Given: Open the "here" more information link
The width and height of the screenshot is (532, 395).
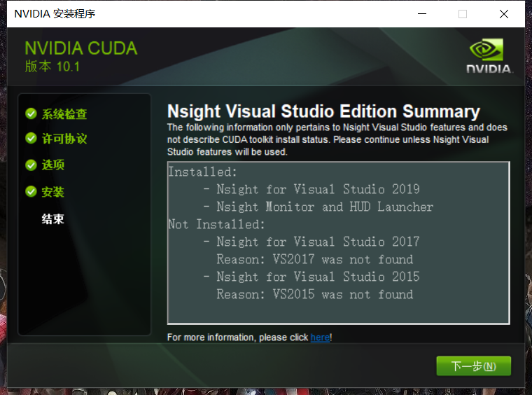Looking at the screenshot, I should (320, 338).
